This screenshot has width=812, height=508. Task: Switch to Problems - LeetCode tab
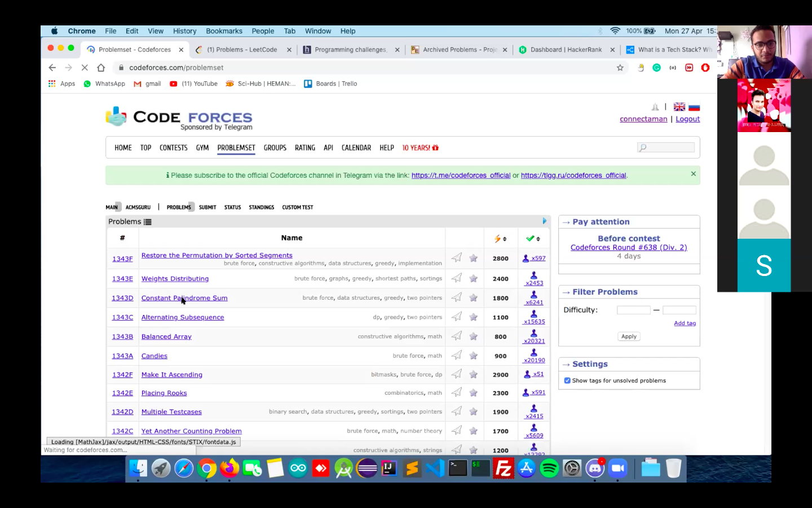242,50
